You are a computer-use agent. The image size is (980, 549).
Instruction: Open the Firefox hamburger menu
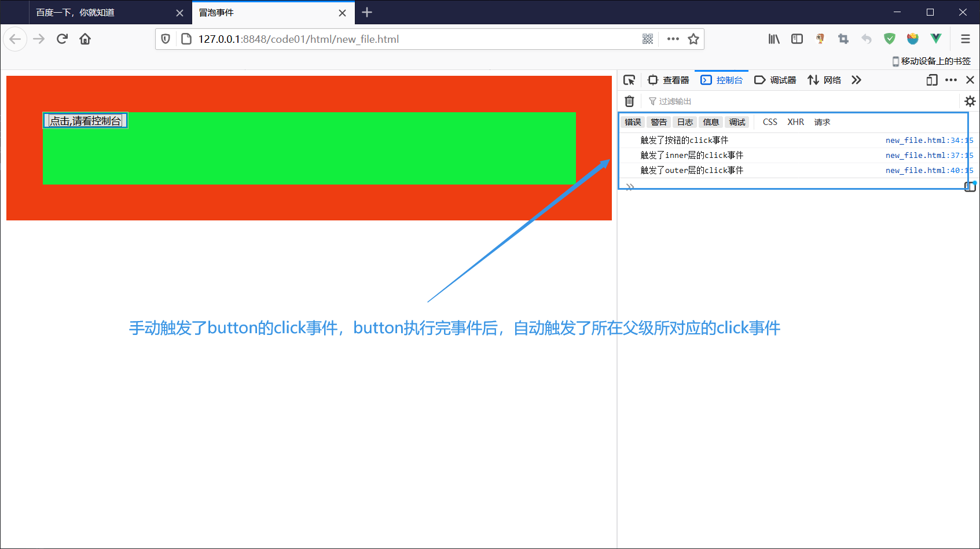[x=965, y=39]
